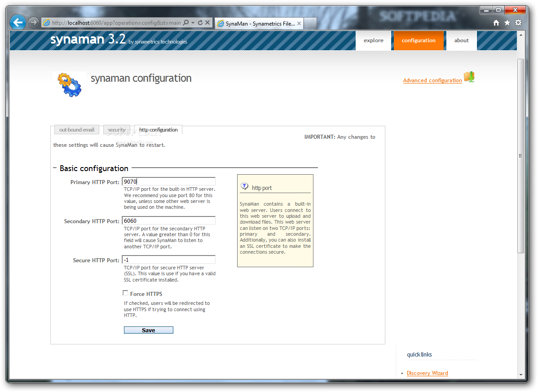Viewport: 538px width, 392px height.
Task: Click the http port help question icon
Action: (244, 186)
